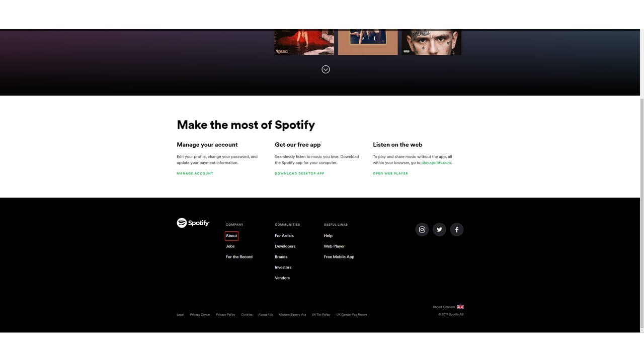Click OPEN WEB PLAYER link
644x362 pixels.
tap(390, 173)
